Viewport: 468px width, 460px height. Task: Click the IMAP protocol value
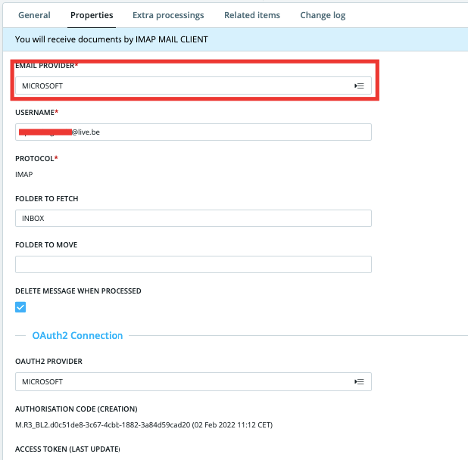[24, 174]
